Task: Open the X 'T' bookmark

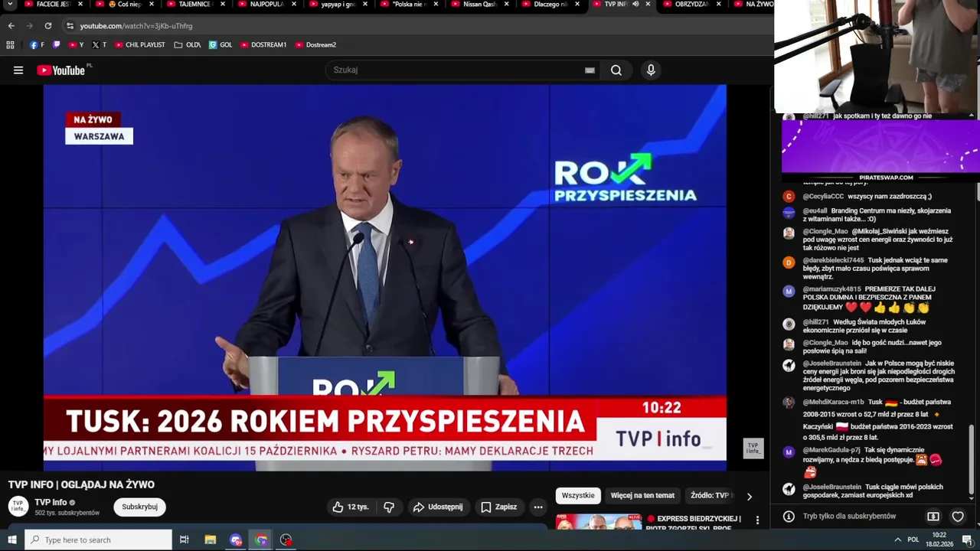Action: (99, 45)
